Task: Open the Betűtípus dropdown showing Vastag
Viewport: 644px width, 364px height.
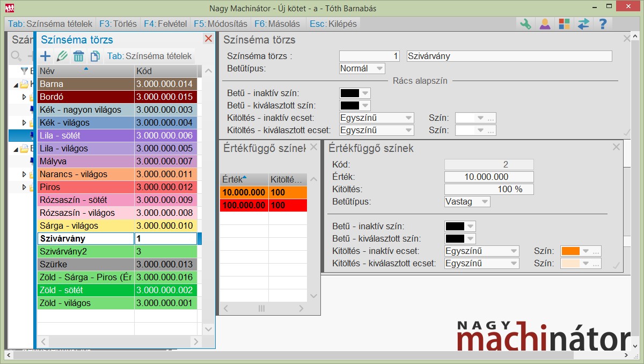Action: point(467,202)
